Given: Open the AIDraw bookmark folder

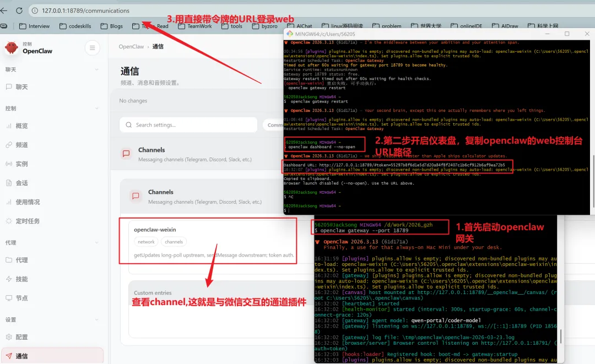Looking at the screenshot, I should click(505, 26).
